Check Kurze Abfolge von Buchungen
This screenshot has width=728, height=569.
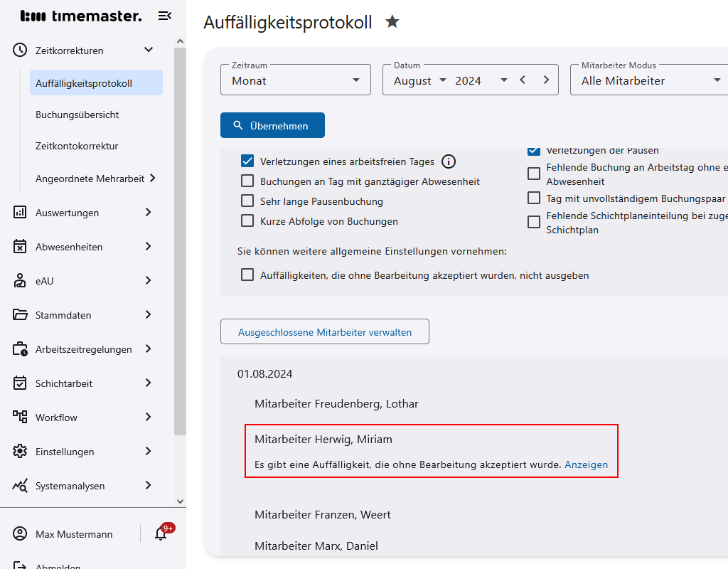[247, 220]
